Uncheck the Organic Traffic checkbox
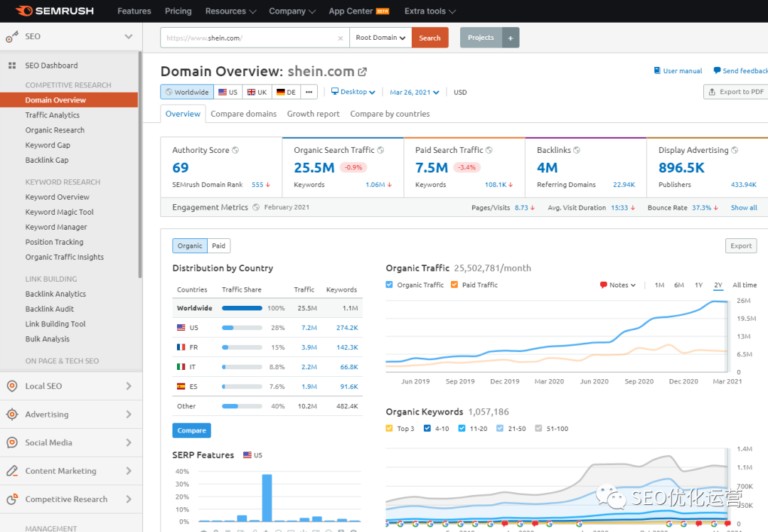Viewport: 768px width, 532px height. [389, 284]
